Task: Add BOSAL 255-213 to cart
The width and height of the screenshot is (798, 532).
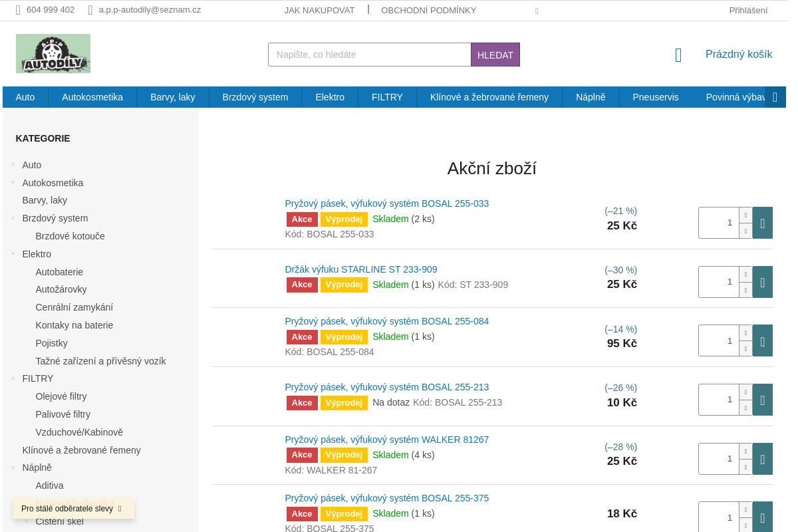Action: coord(763,400)
